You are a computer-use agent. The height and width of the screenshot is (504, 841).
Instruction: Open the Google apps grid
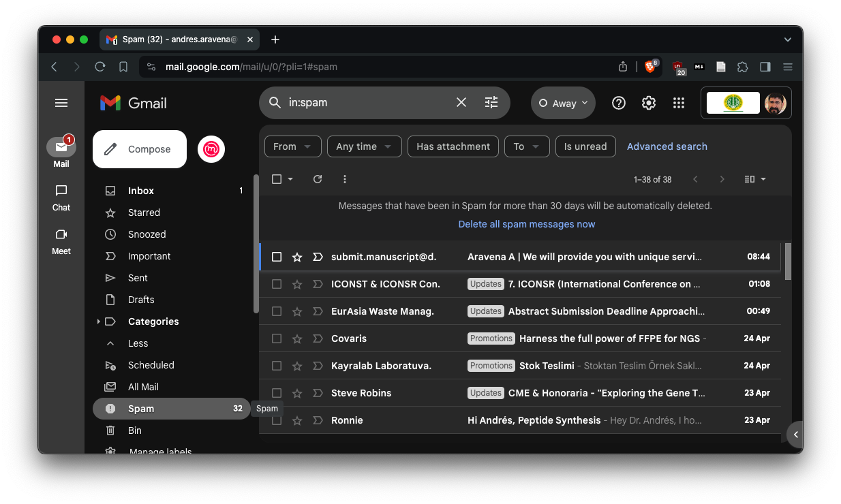click(678, 103)
